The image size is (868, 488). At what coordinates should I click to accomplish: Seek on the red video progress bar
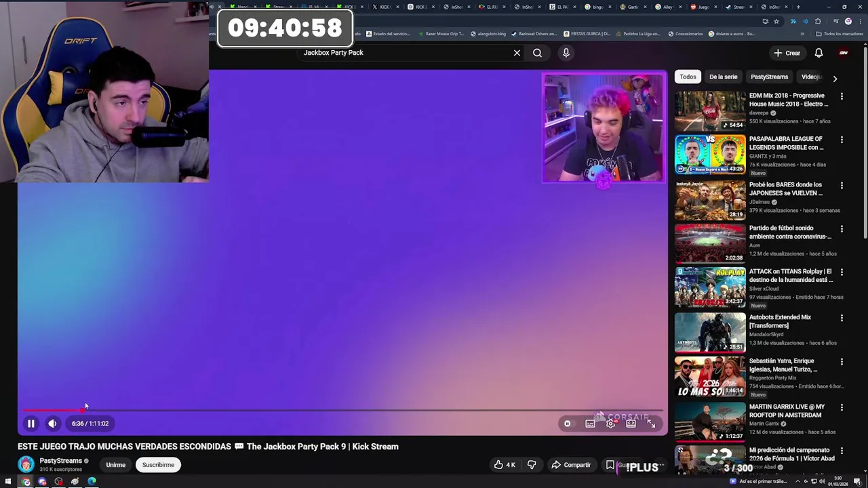tap(342, 410)
